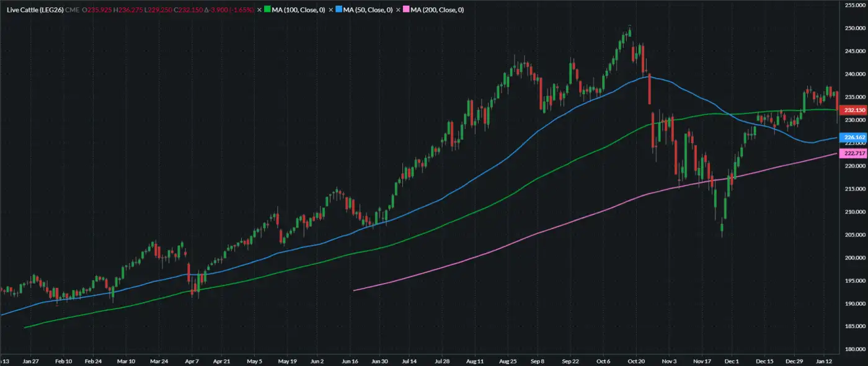This screenshot has width=868, height=366.
Task: Open the MA (200, Close, 0) indicator label
Action: click(437, 10)
